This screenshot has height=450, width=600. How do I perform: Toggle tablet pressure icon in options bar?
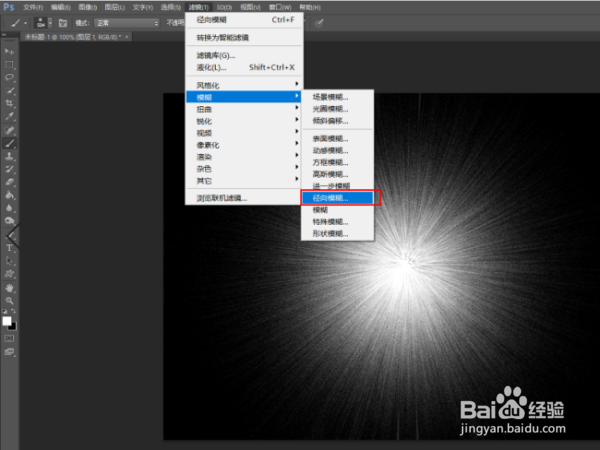tap(319, 23)
